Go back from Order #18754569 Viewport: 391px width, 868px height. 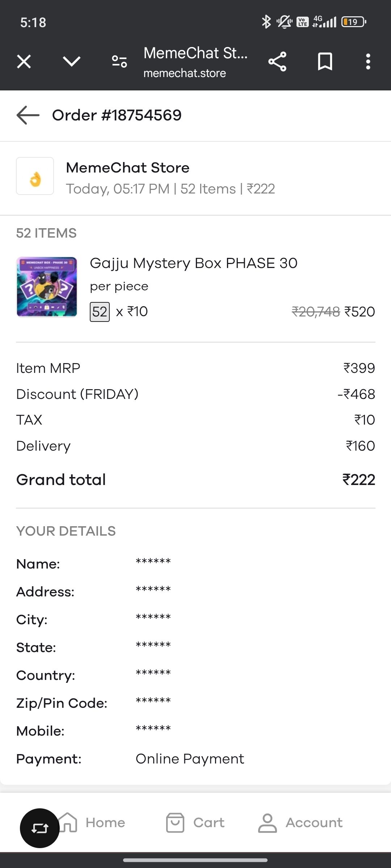tap(28, 115)
